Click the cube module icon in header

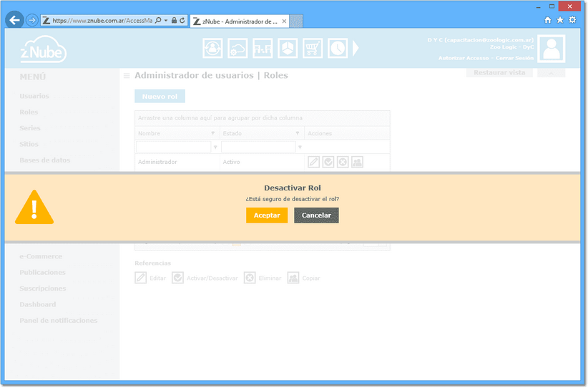pyautogui.click(x=288, y=49)
